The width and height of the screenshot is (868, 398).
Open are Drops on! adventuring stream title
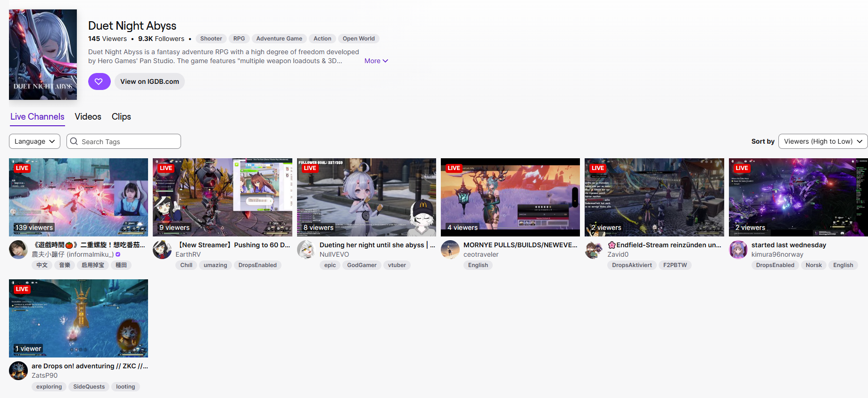pyautogui.click(x=90, y=366)
